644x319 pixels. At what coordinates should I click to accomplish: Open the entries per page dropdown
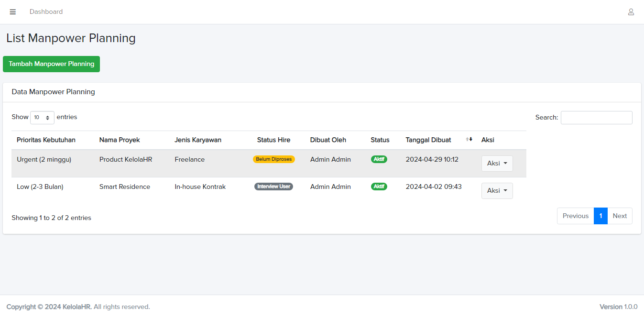pyautogui.click(x=42, y=117)
